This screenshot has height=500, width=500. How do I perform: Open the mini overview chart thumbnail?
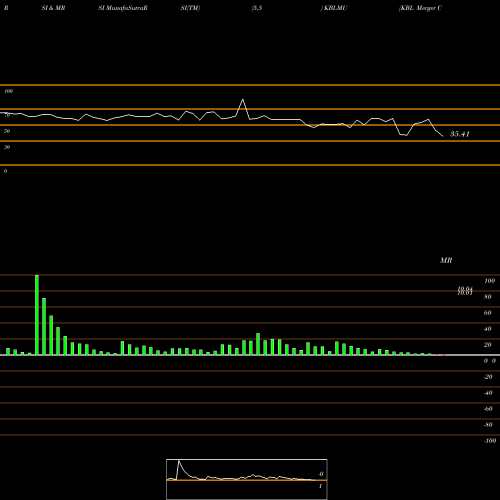(x=247, y=479)
